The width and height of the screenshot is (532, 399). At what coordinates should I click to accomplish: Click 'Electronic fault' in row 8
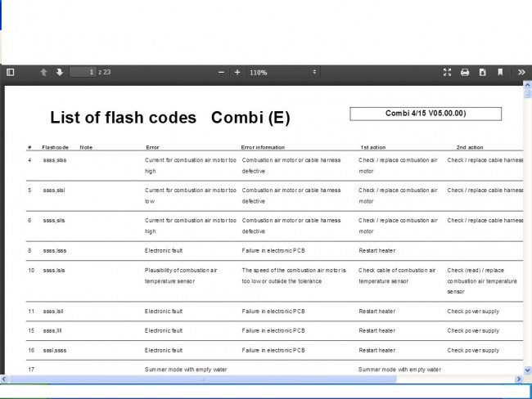164,251
